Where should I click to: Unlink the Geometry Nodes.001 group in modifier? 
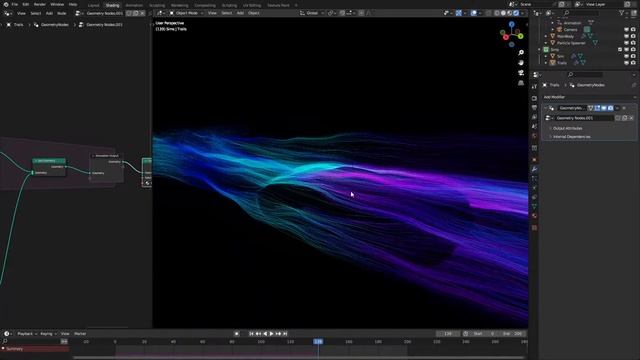tap(631, 118)
